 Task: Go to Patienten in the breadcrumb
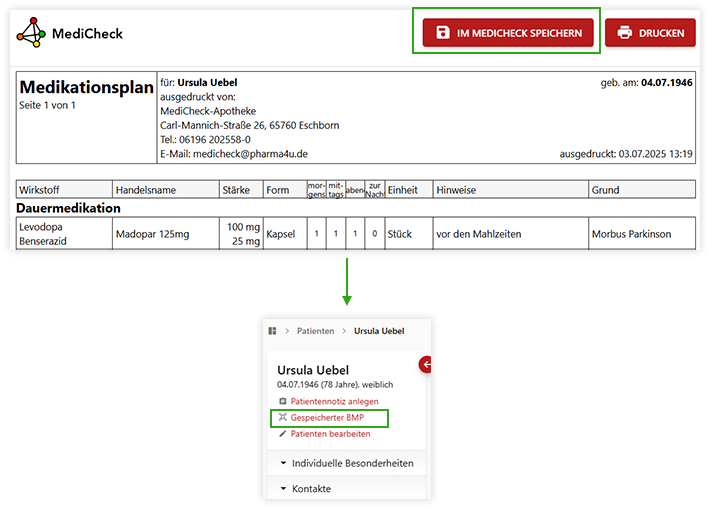pyautogui.click(x=315, y=331)
